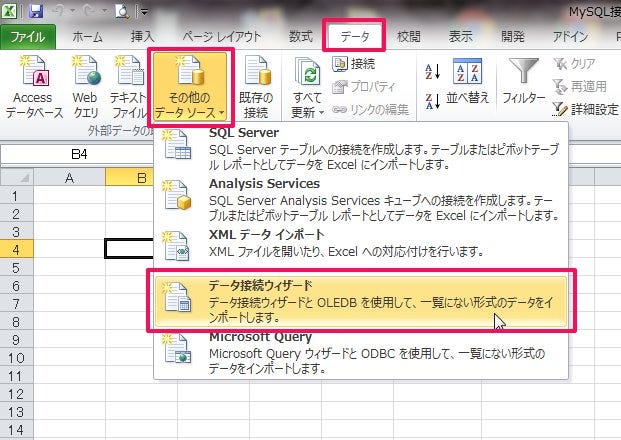Click cell A6
Viewport: 621px width, 440px height.
click(69, 286)
